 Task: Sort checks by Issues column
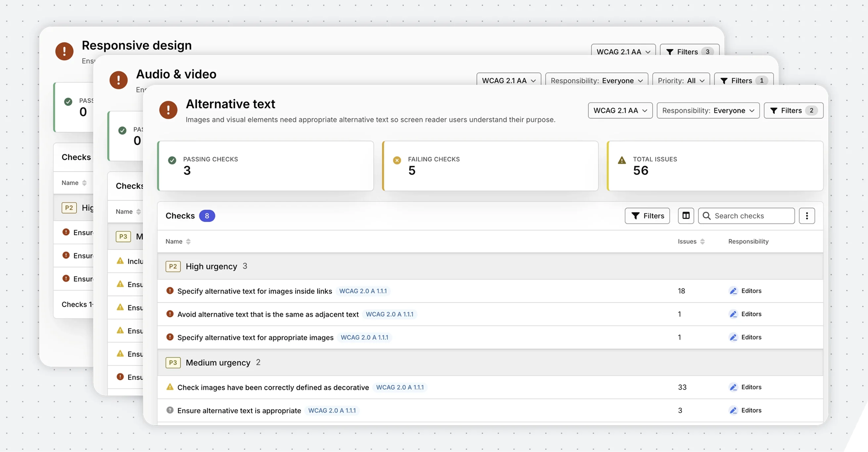(691, 241)
